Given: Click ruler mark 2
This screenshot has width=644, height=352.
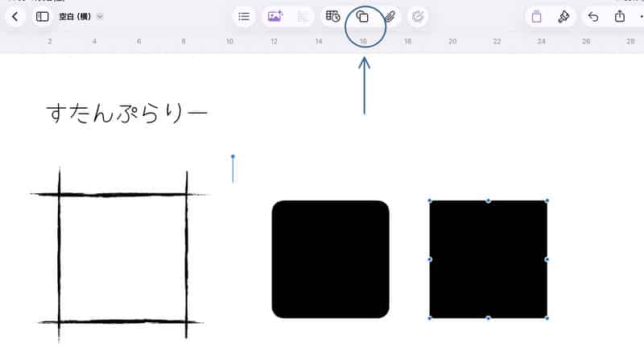Looking at the screenshot, I should (50, 42).
